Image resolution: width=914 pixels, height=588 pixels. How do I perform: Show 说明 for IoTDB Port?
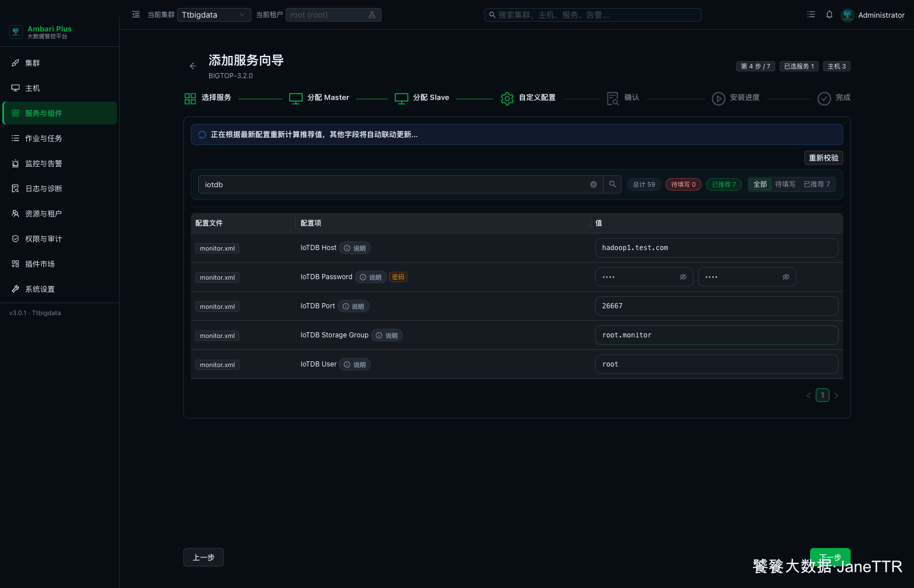pyautogui.click(x=354, y=307)
